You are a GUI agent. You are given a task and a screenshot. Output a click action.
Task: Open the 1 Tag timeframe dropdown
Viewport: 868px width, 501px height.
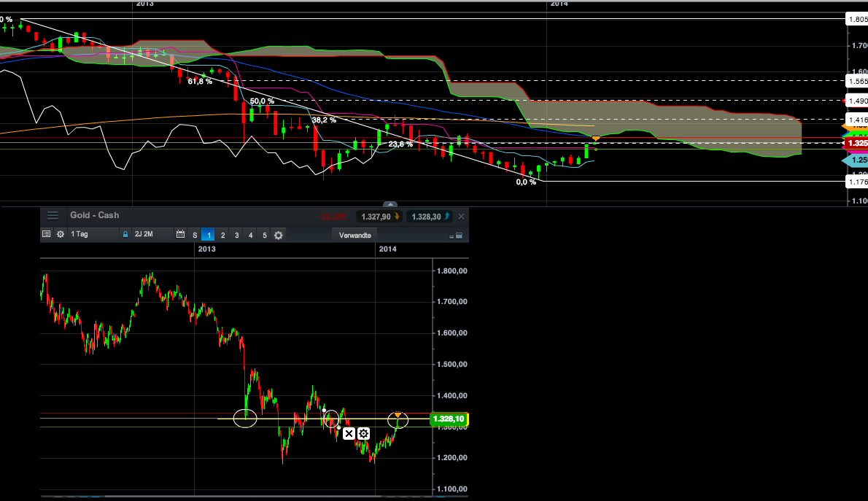80,234
